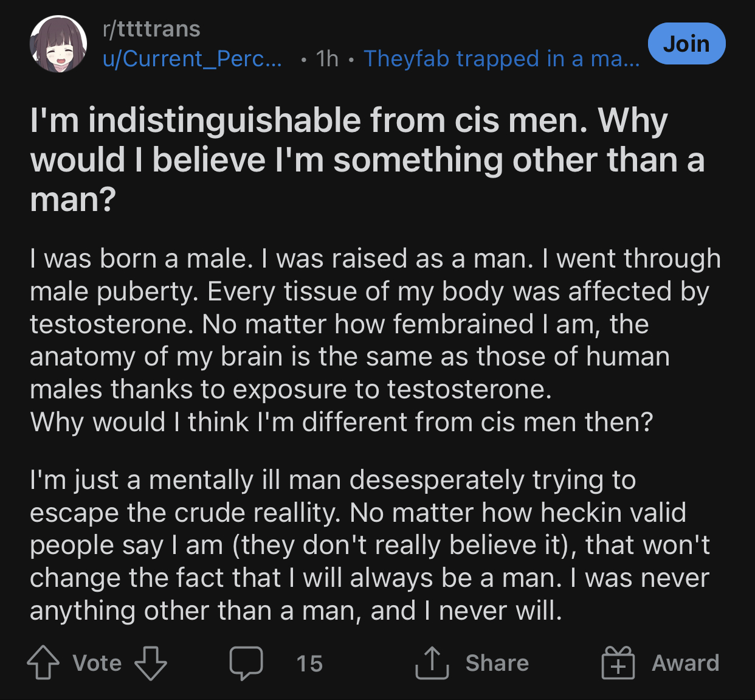The height and width of the screenshot is (700, 755).
Task: Tap the line "Why would I think I'm different"
Action: coord(342,421)
